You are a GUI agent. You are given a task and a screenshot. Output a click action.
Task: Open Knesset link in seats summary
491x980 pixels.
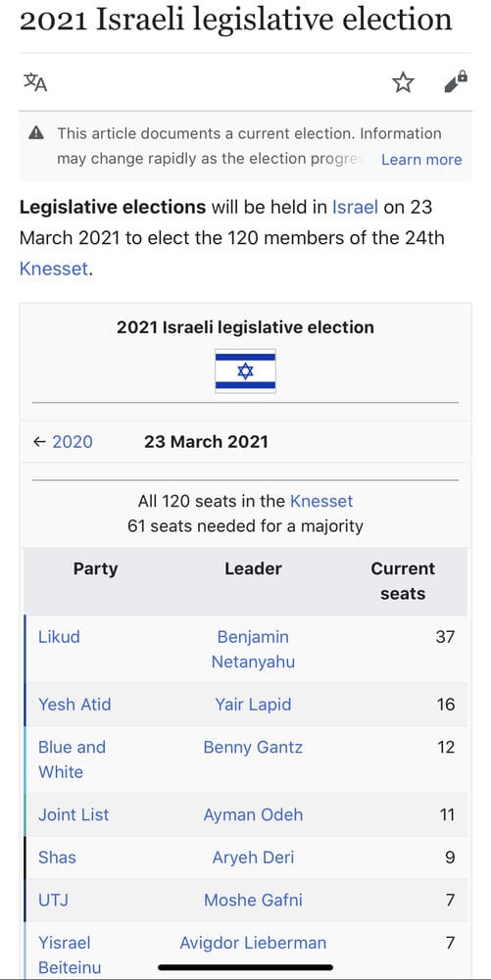pyautogui.click(x=321, y=501)
